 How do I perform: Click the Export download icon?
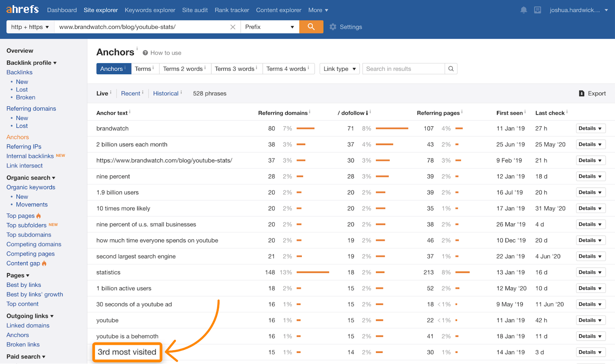tap(582, 93)
